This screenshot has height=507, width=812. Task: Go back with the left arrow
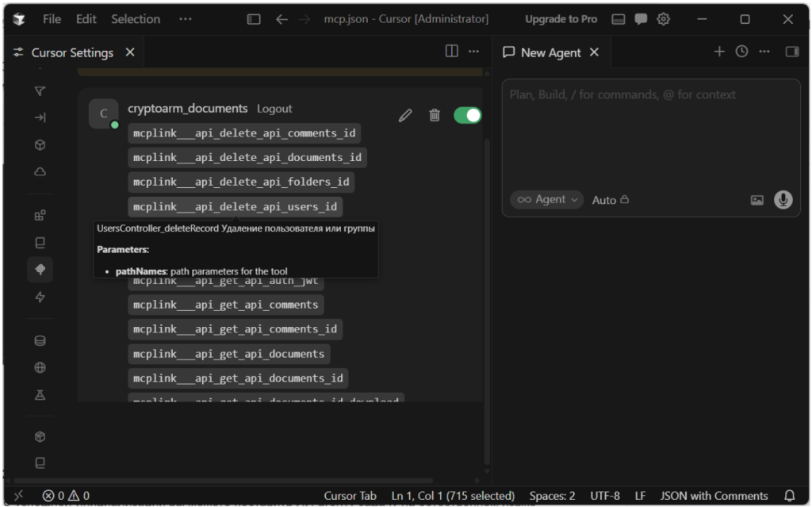282,19
